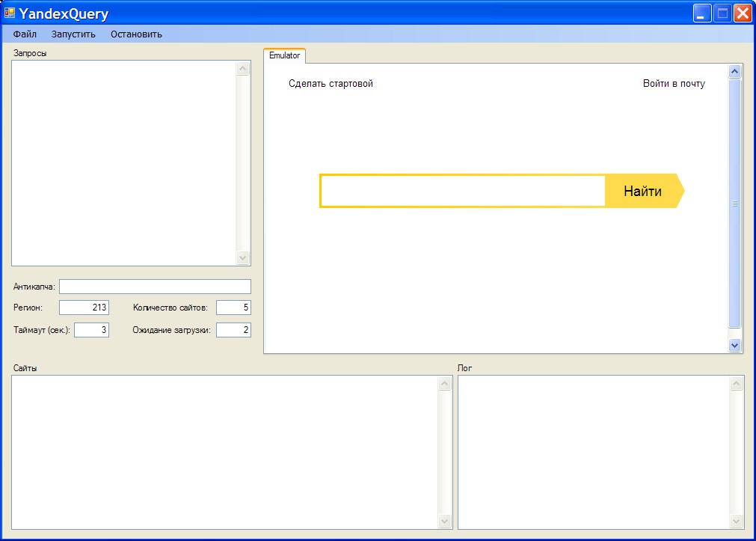This screenshot has width=756, height=541.
Task: Open the Файл menu
Action: click(x=25, y=34)
